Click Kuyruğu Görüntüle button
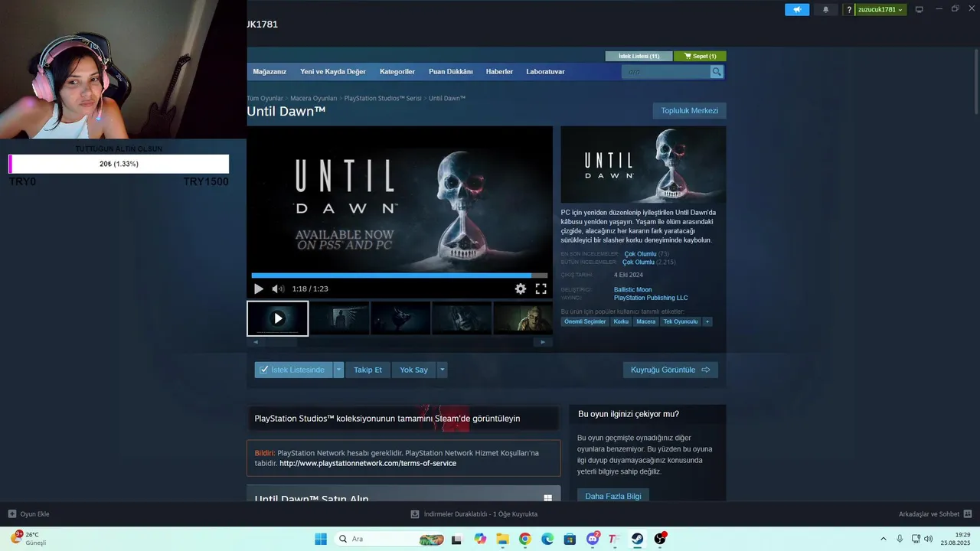Screen dimensions: 980x551 coord(670,370)
